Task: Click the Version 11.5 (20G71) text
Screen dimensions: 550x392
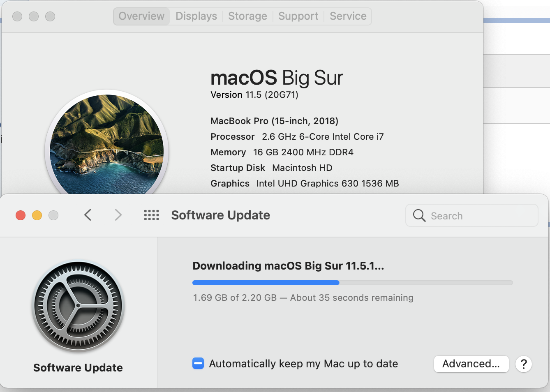Action: (x=254, y=95)
